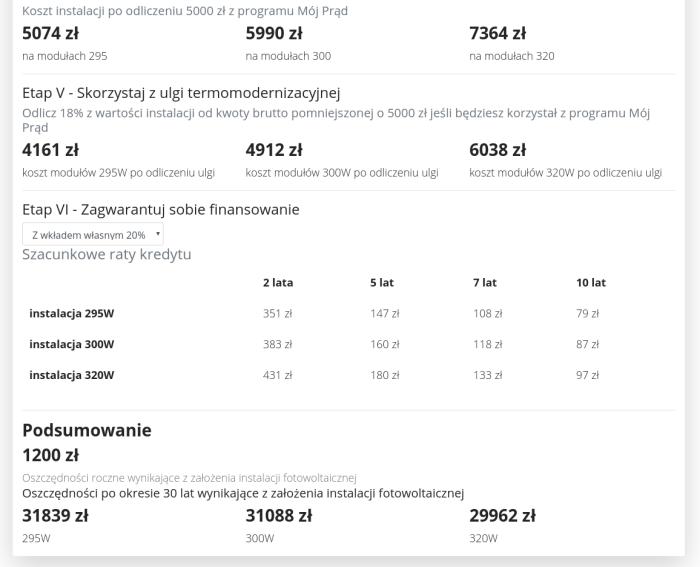
Task: Click the 7364 zł cost on 320 modules
Action: tap(497, 33)
